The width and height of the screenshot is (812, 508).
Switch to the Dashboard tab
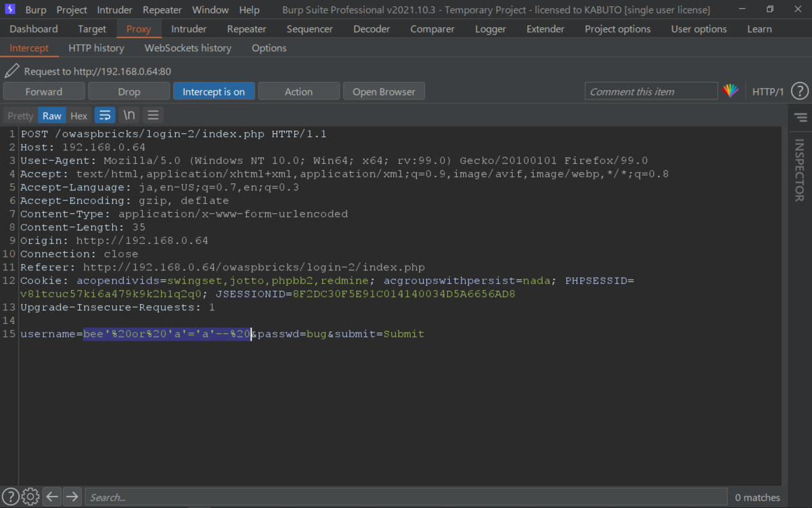pyautogui.click(x=34, y=29)
